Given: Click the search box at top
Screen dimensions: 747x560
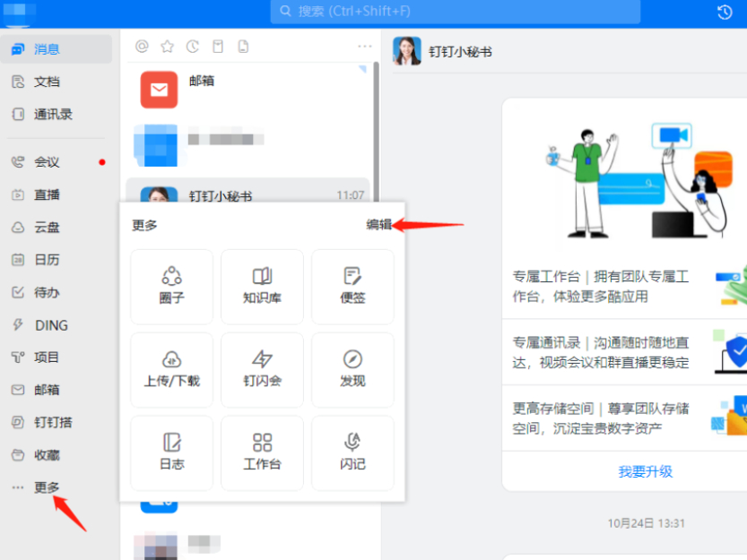Looking at the screenshot, I should click(455, 12).
